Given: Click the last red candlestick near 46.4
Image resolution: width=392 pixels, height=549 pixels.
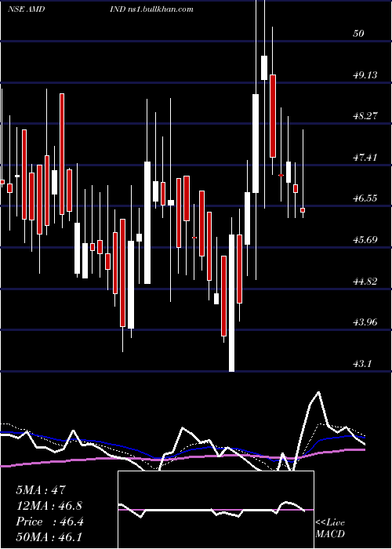Looking at the screenshot, I should tap(303, 210).
